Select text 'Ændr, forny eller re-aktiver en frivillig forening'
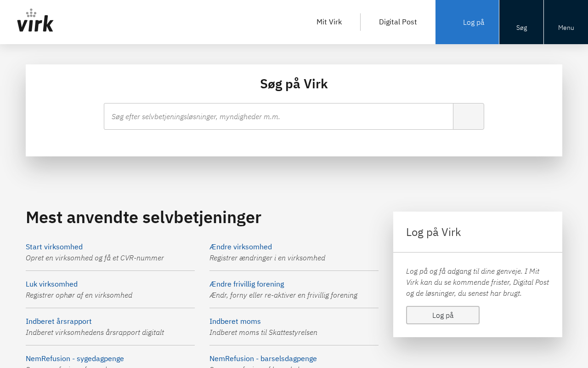 click(x=283, y=295)
